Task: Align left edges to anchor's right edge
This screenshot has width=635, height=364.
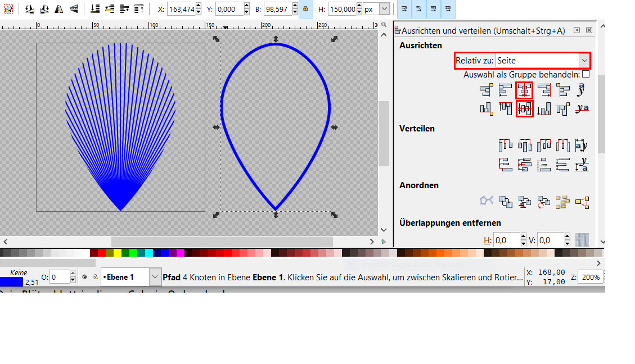Action: [x=563, y=90]
